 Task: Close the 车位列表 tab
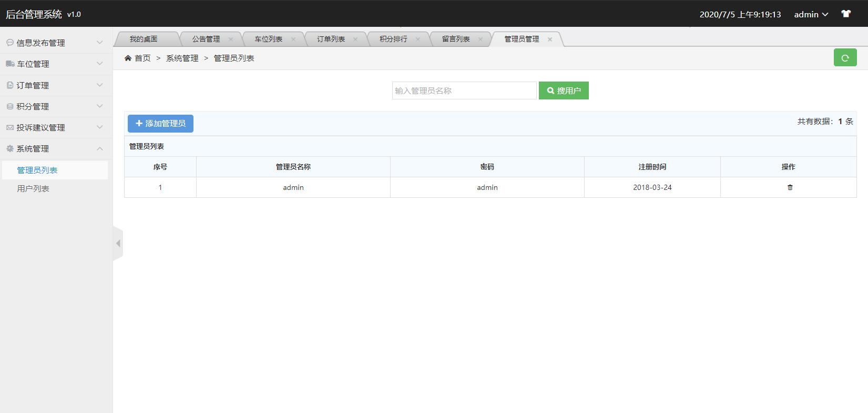tap(293, 39)
